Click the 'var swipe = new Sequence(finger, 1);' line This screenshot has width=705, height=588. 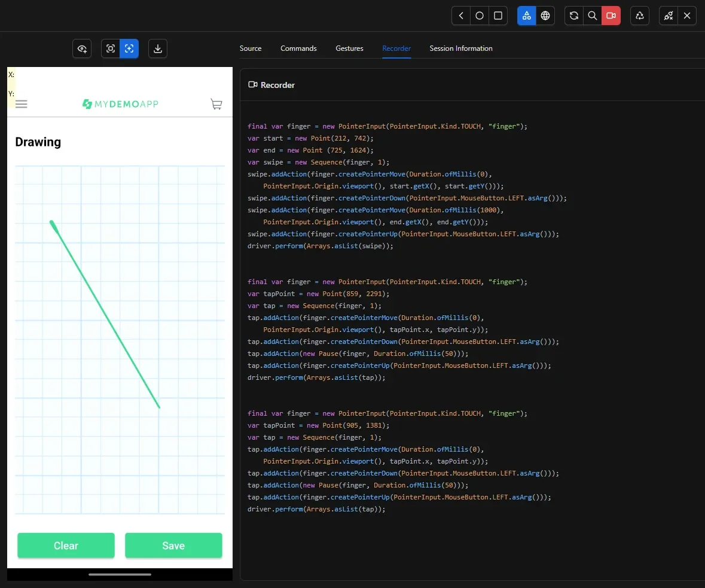coord(318,162)
